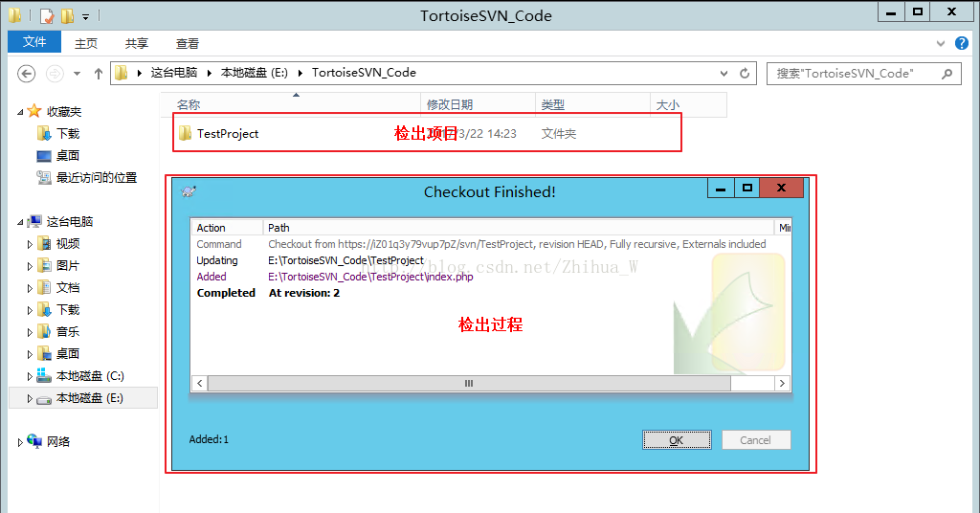Click the Explorer forward arrow button

tap(55, 74)
